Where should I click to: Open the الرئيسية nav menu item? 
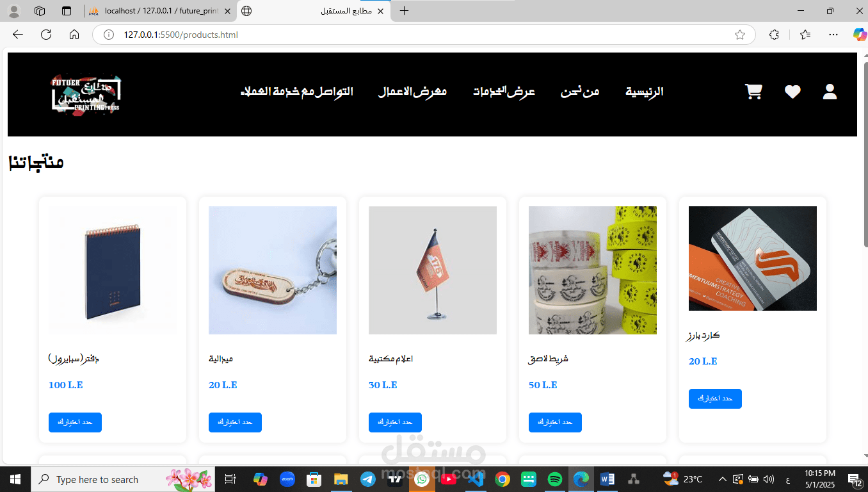[644, 92]
